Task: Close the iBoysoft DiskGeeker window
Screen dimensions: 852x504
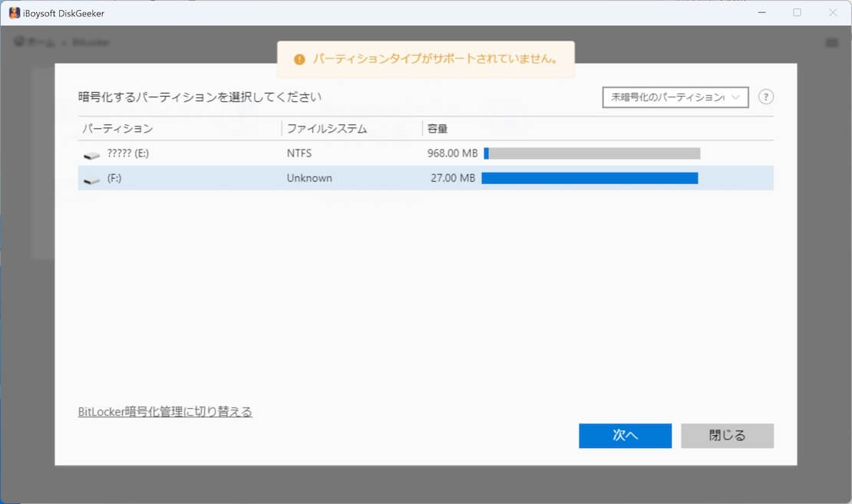Action: coord(833,12)
